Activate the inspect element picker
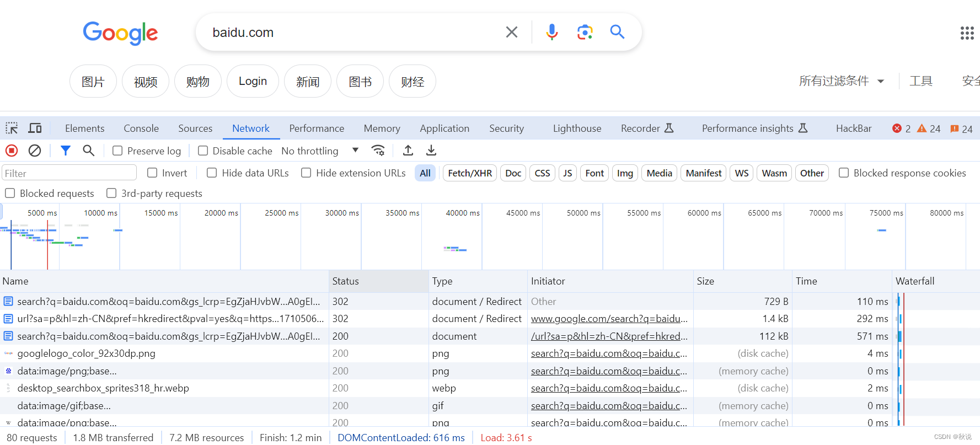Viewport: 980px width, 445px height. point(12,128)
